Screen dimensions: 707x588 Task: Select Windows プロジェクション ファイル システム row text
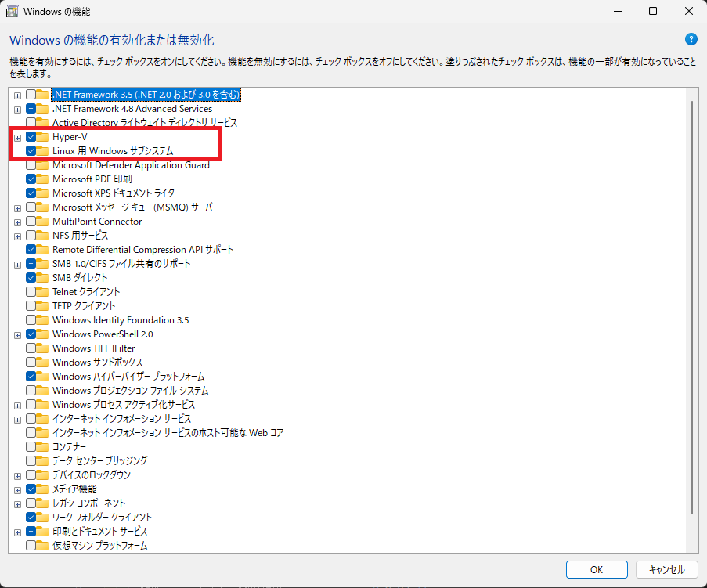130,391
